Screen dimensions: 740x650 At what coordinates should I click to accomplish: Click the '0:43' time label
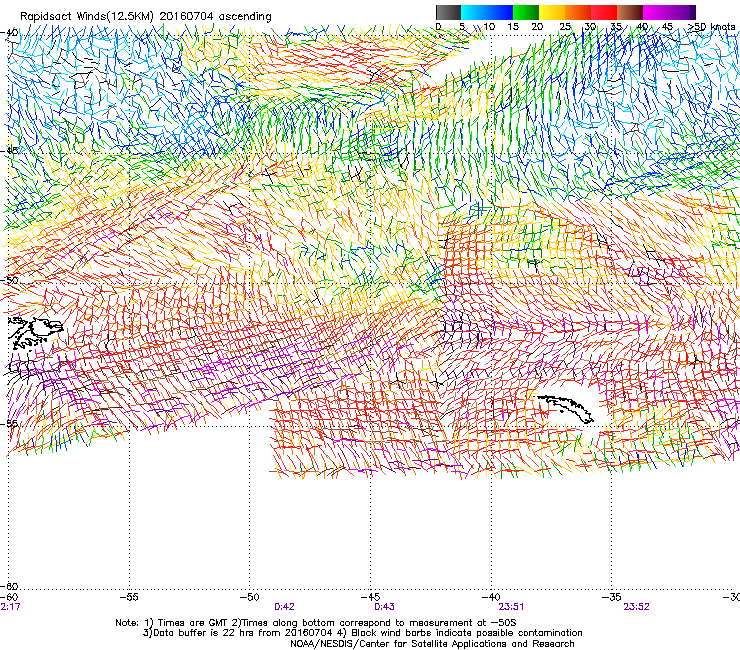coord(385,607)
